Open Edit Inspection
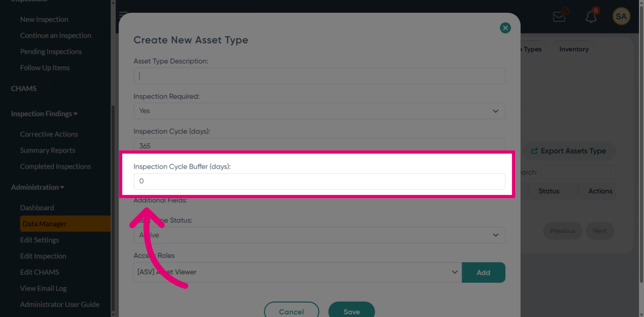 pos(43,256)
